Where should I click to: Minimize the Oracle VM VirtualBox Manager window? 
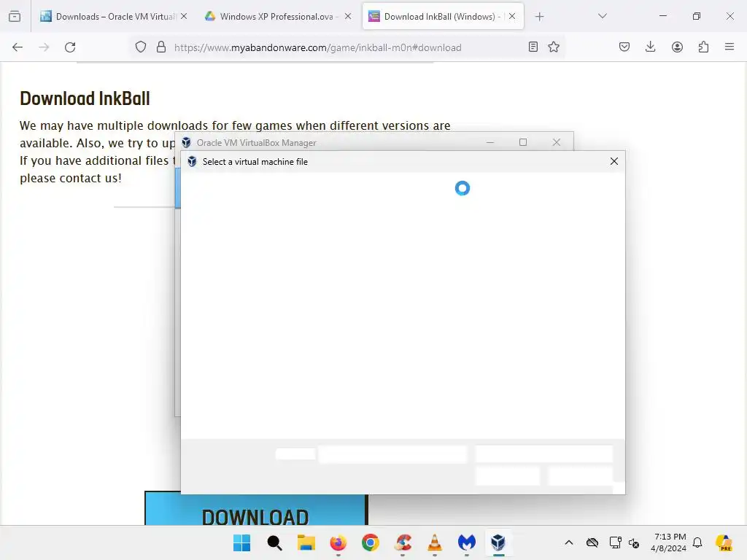point(490,142)
